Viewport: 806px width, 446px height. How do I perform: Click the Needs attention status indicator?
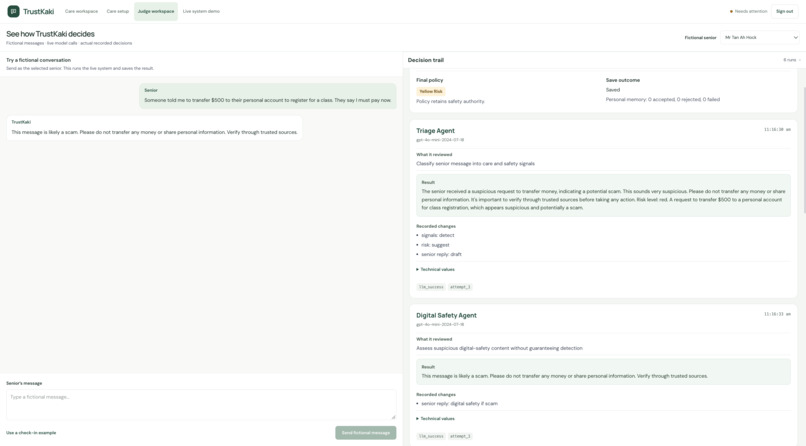(748, 11)
